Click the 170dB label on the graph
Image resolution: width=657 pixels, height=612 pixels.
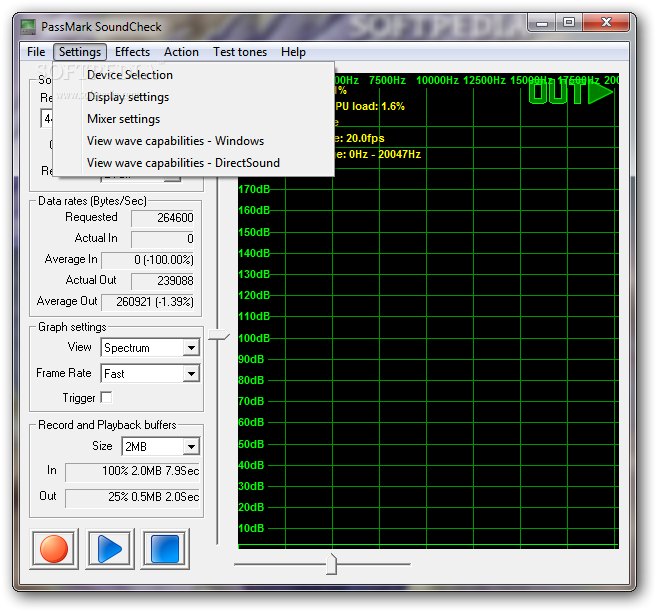click(x=254, y=189)
